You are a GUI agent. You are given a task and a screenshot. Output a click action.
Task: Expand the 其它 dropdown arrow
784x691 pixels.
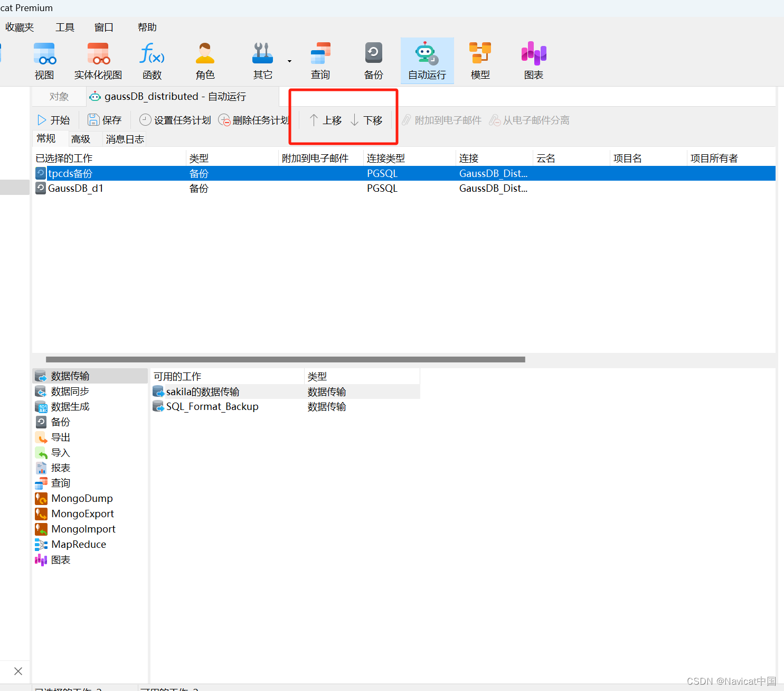(289, 61)
